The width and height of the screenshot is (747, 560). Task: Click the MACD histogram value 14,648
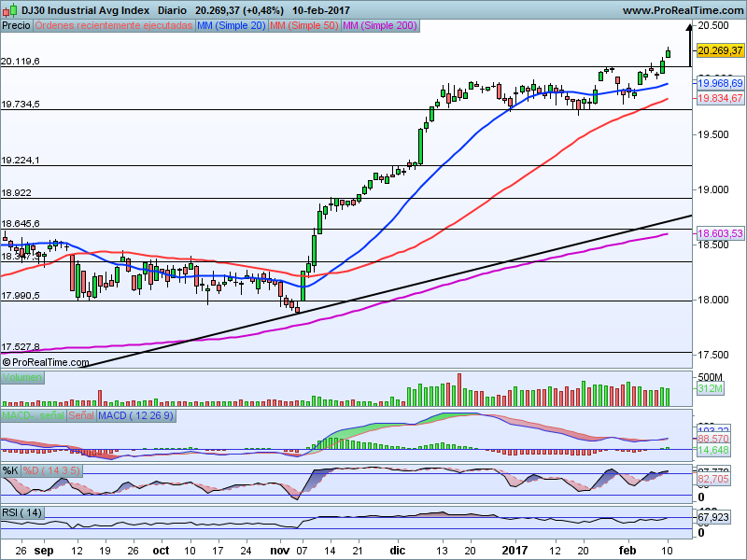tap(713, 450)
